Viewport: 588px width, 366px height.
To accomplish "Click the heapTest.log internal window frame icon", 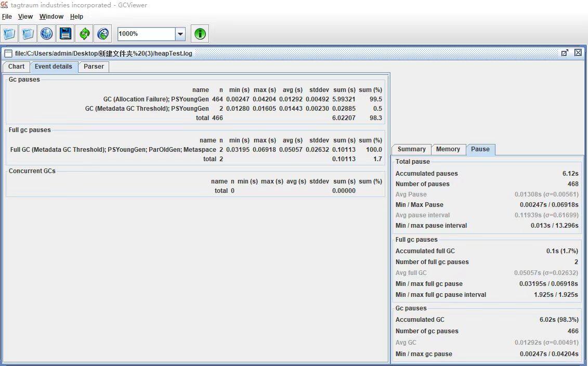I will [x=8, y=54].
